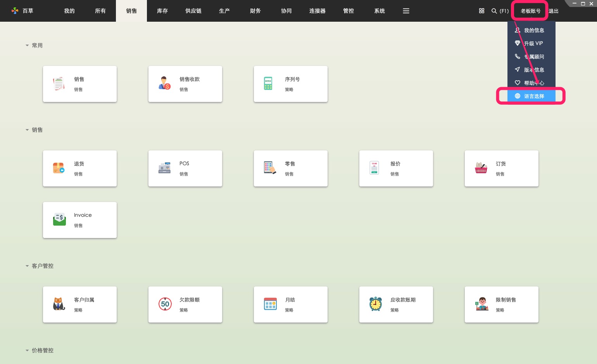Open the 欠款限额 card title
Screen dimensions: 597x364
click(190, 300)
